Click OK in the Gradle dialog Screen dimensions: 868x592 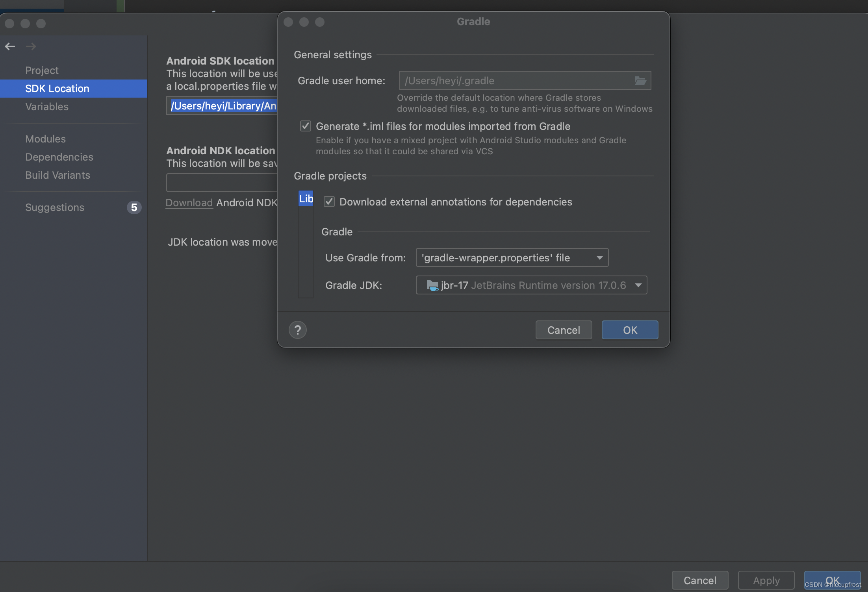pos(630,330)
